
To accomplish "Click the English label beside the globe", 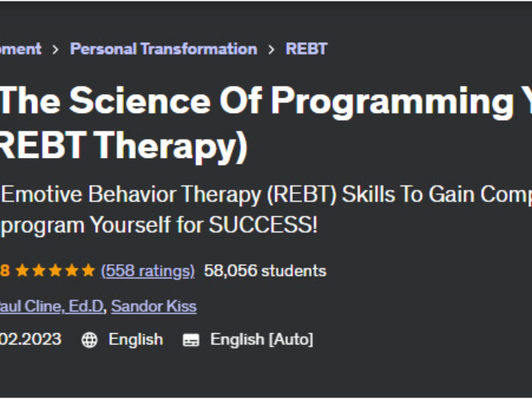I will [136, 339].
